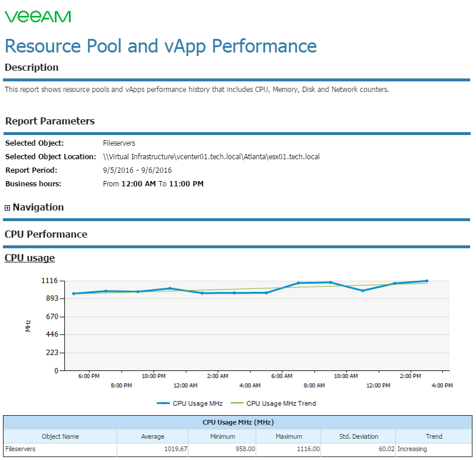Click the standard deviation value 60.02
This screenshot has height=460, width=476.
[386, 449]
